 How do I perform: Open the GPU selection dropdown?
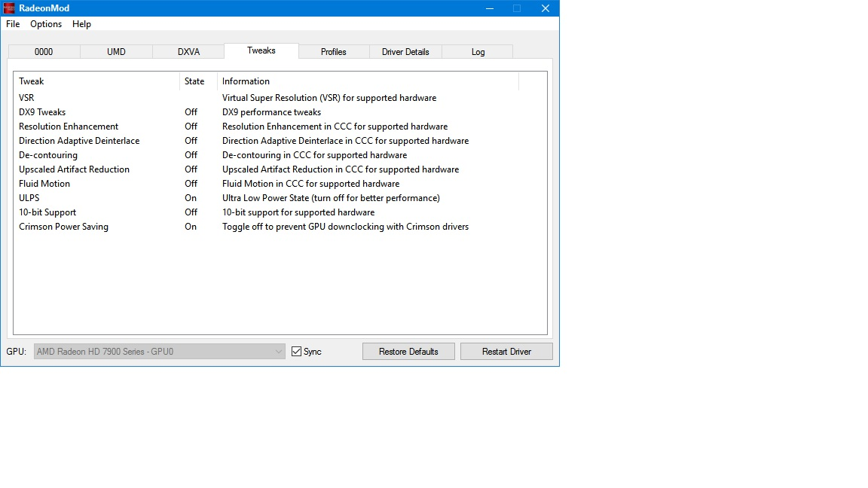click(x=160, y=352)
